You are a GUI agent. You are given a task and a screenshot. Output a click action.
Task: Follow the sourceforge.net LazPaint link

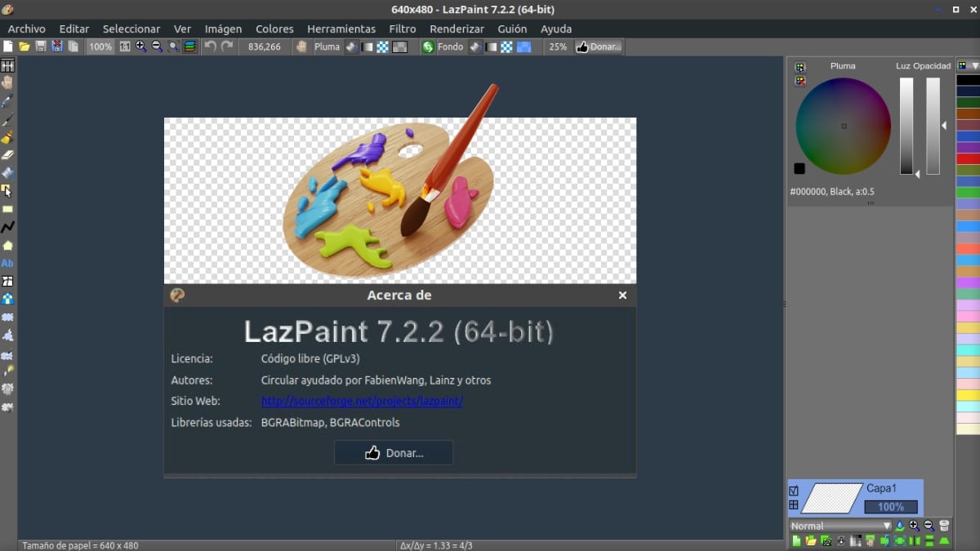click(x=362, y=401)
